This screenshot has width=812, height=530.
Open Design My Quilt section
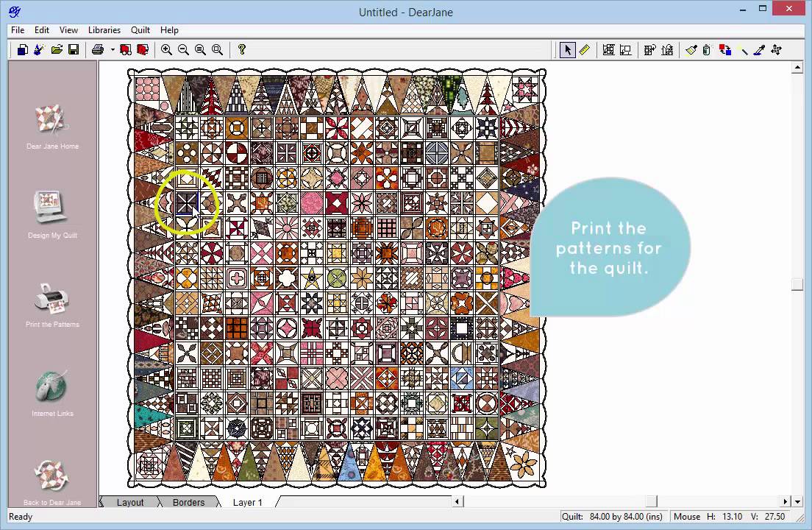click(x=51, y=215)
